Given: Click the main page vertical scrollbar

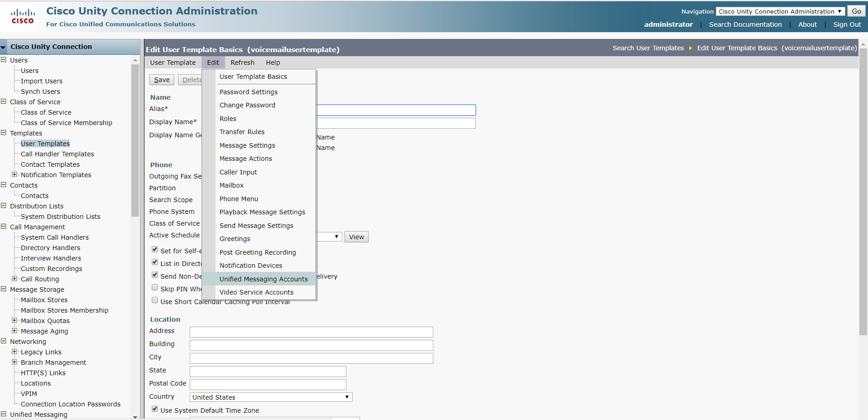Looking at the screenshot, I should [x=863, y=192].
